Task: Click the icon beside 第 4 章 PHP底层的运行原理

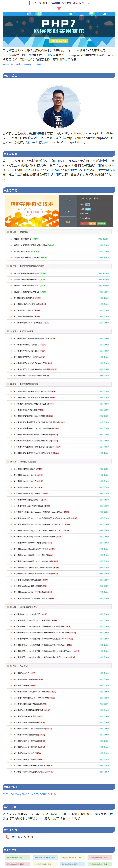Action: point(8,384)
